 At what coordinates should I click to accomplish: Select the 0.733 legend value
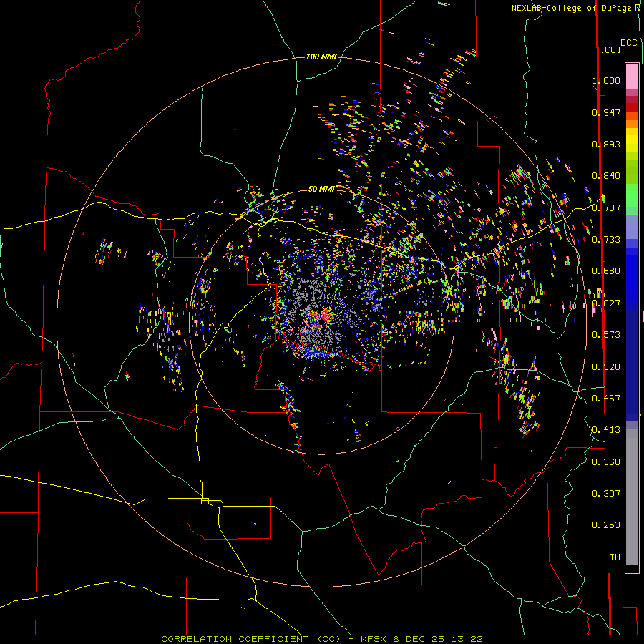click(606, 240)
